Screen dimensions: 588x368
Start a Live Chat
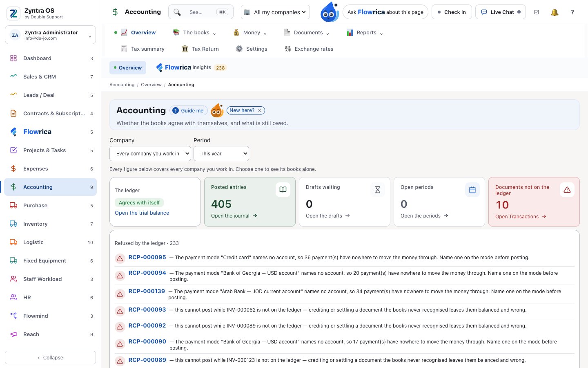tap(501, 12)
